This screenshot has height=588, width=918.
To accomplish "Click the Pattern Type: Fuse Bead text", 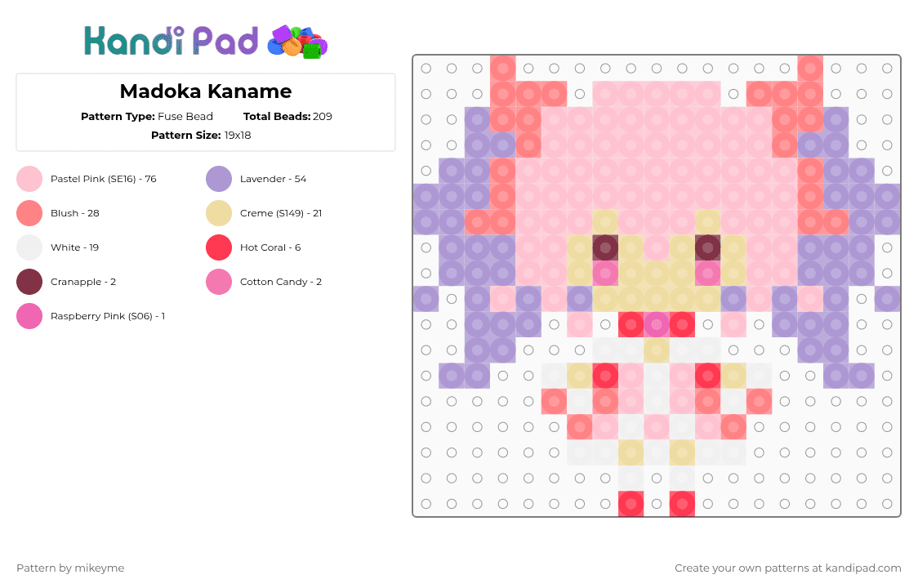I will 147,117.
